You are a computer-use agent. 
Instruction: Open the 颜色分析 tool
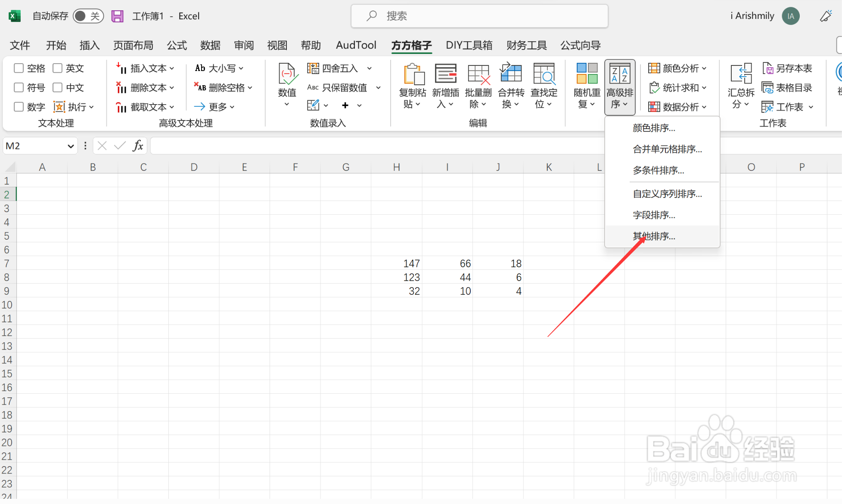(x=678, y=68)
